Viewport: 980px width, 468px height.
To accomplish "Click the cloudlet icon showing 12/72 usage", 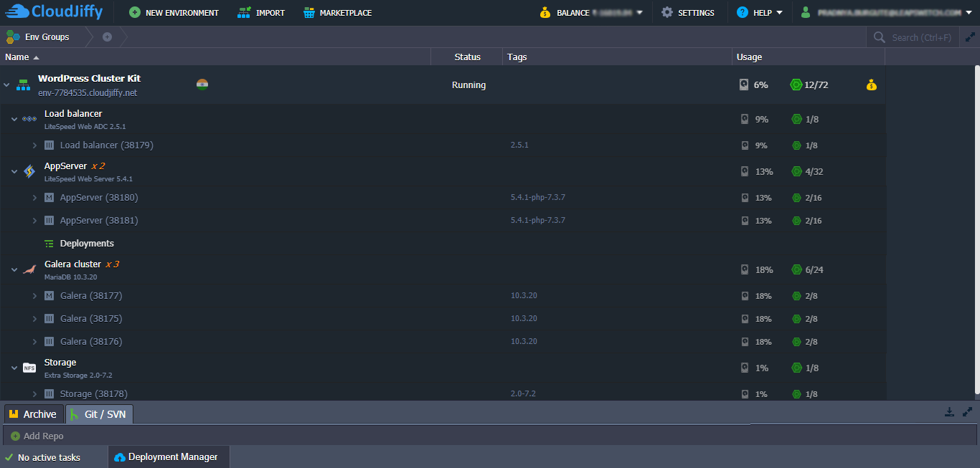I will pos(796,85).
